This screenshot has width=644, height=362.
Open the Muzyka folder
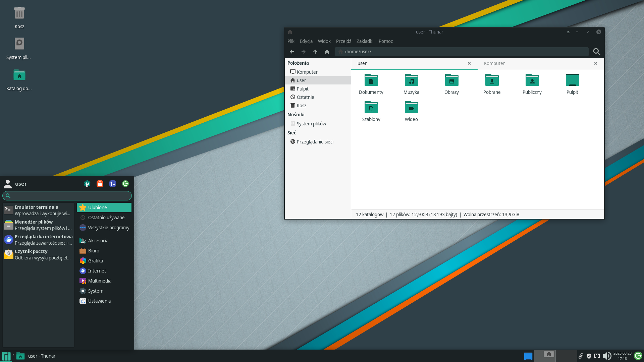[x=411, y=84]
